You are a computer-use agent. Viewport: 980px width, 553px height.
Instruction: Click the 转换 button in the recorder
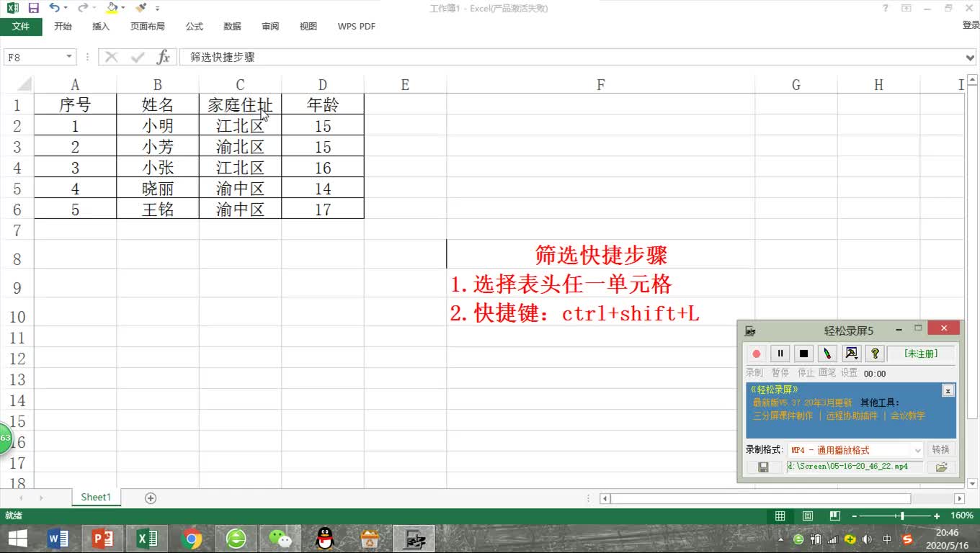(941, 449)
